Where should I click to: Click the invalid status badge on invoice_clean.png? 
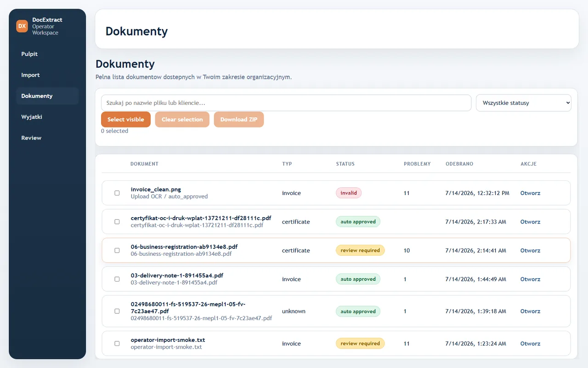coord(349,193)
